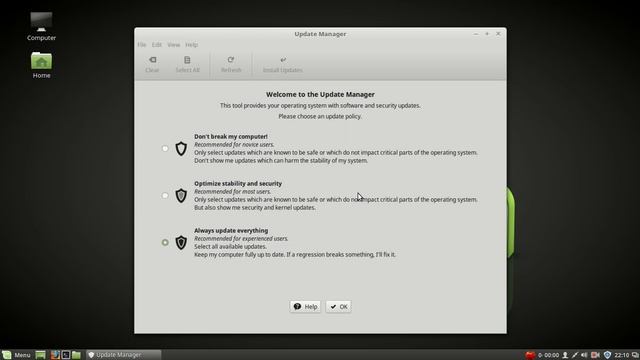640x360 pixels.
Task: Click the 00:00 timer in tray
Action: pos(549,355)
